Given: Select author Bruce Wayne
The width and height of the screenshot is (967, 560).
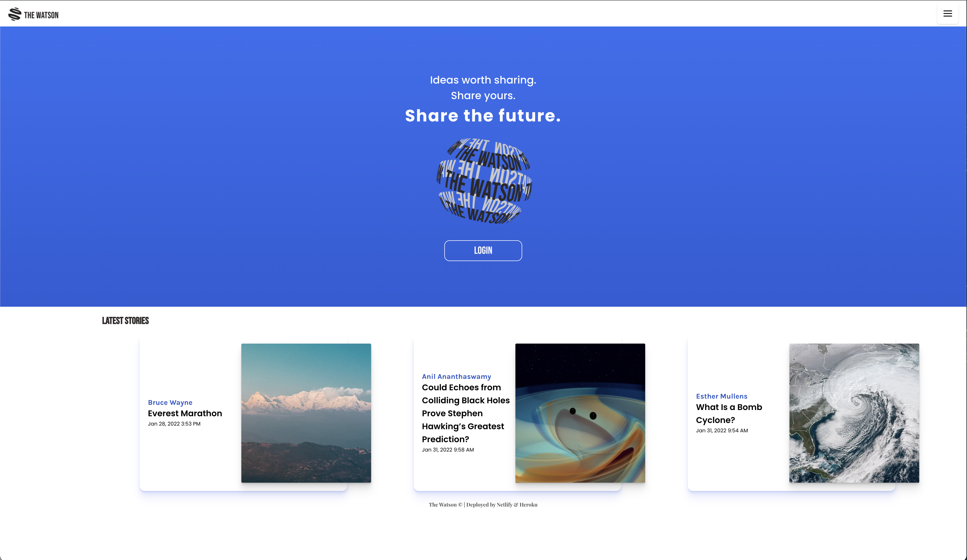Looking at the screenshot, I should pyautogui.click(x=170, y=402).
